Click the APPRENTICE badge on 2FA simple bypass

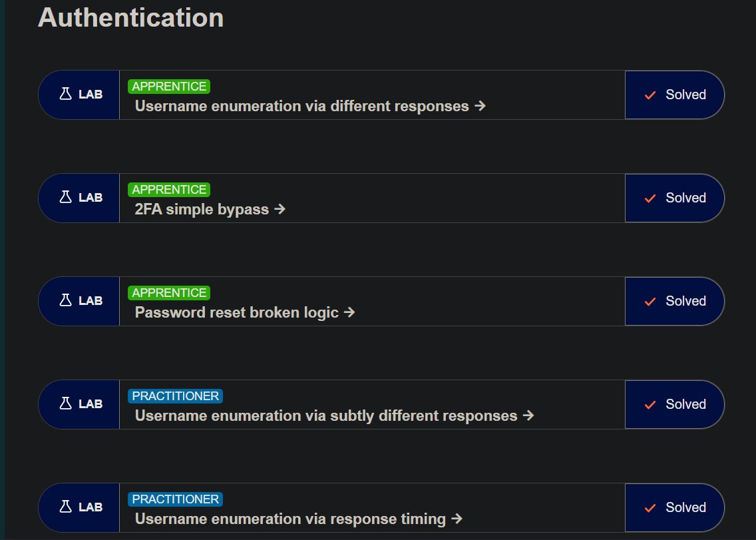169,190
